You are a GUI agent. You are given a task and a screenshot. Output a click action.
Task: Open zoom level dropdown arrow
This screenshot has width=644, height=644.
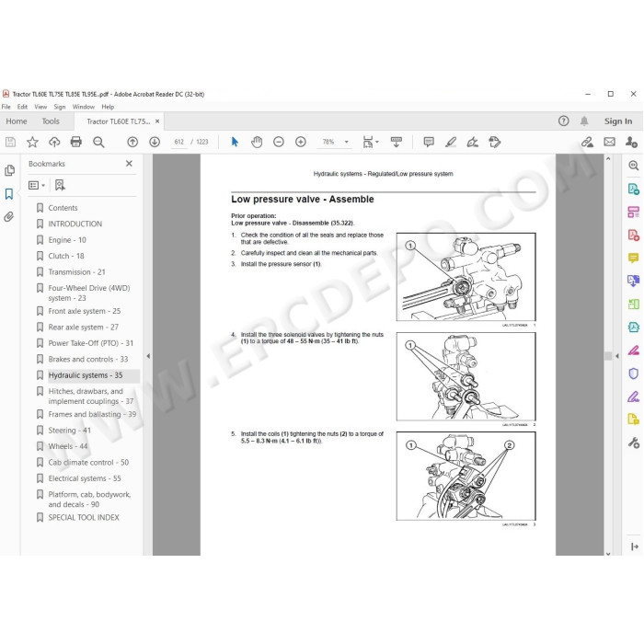tap(346, 142)
